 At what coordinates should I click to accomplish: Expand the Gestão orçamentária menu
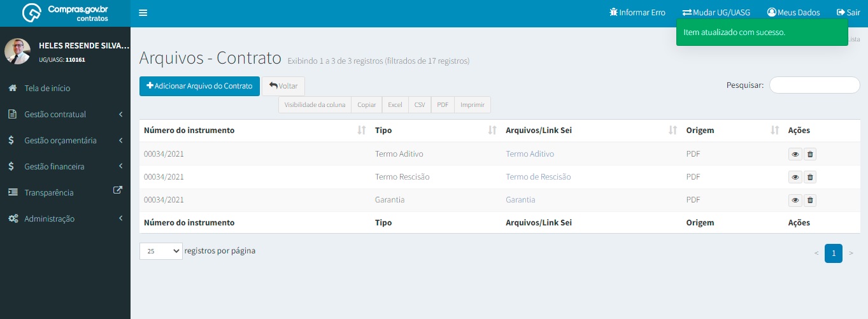(x=65, y=140)
